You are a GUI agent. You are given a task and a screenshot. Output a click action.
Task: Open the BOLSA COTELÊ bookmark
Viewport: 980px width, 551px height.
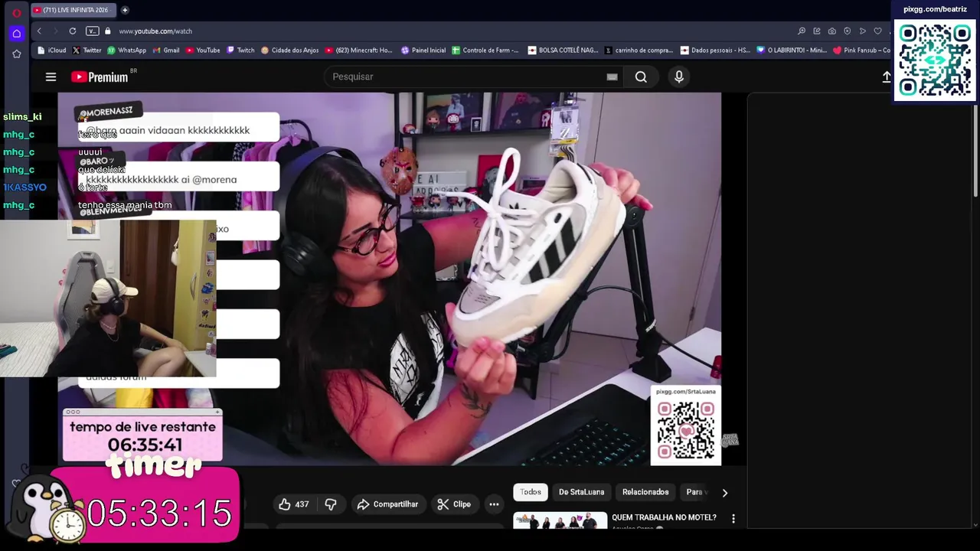point(563,51)
